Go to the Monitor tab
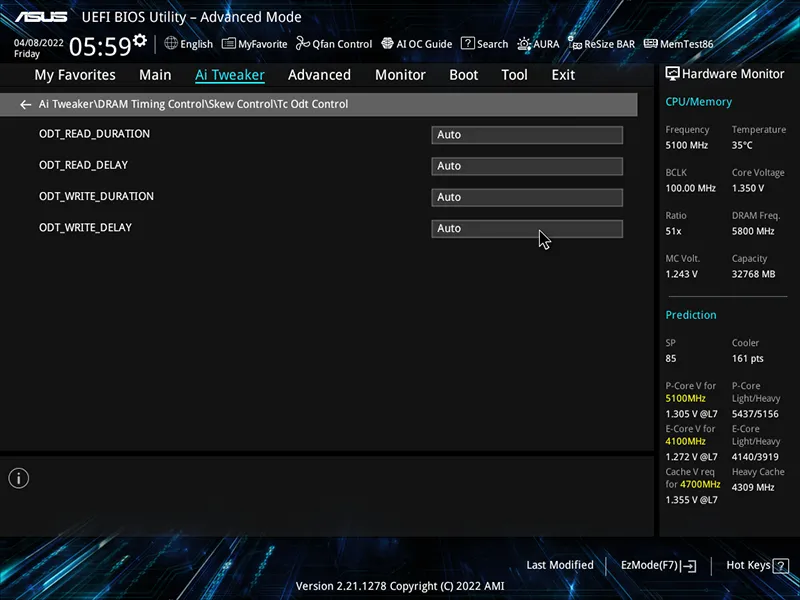This screenshot has width=800, height=600. pyautogui.click(x=400, y=75)
